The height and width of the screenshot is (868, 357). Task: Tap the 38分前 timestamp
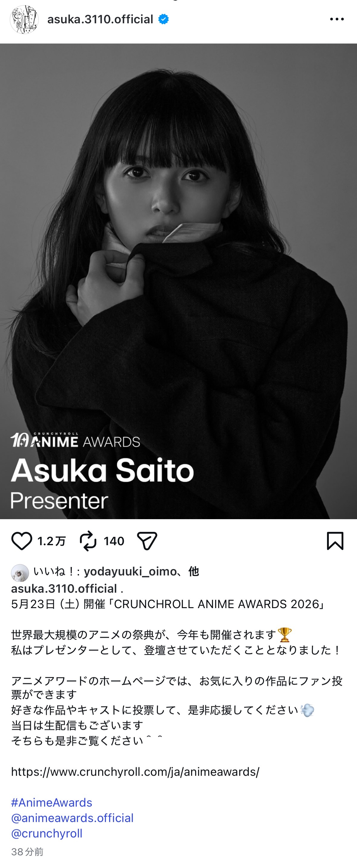pos(27,852)
